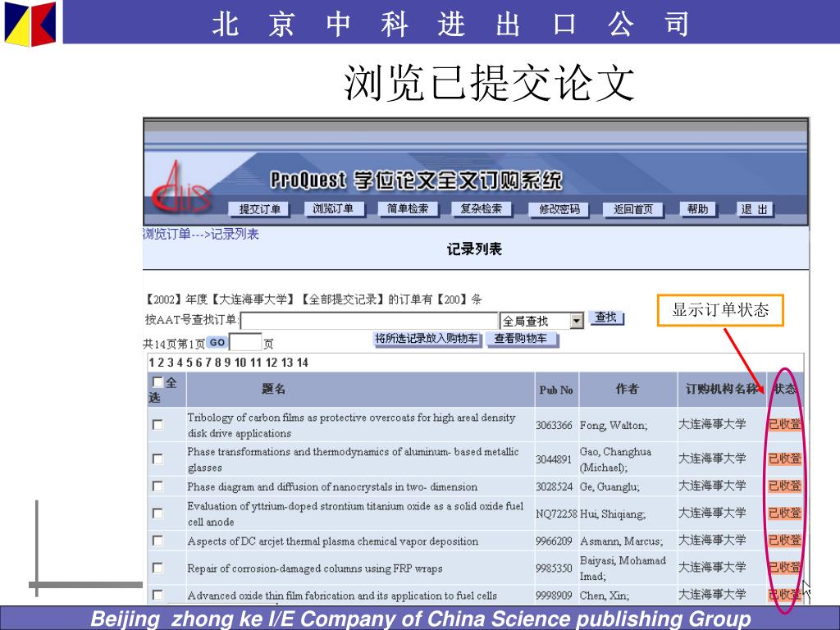Click author Fong, Walton
840x630 pixels.
(614, 426)
